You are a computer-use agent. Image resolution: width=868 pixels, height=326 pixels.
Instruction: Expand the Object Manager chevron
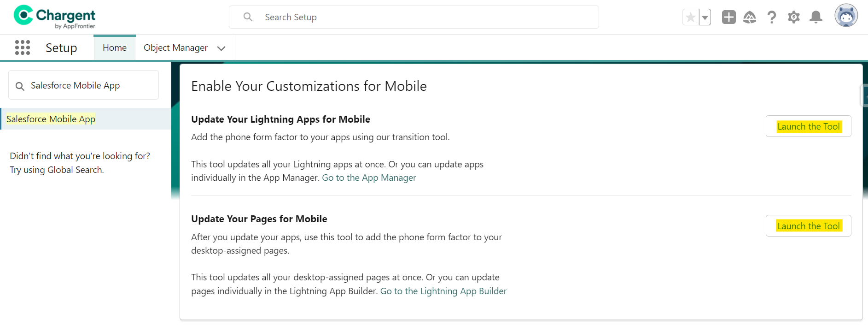pos(221,48)
